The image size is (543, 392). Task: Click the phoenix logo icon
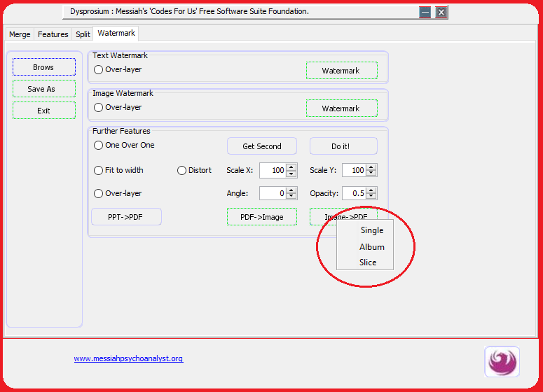tap(502, 362)
